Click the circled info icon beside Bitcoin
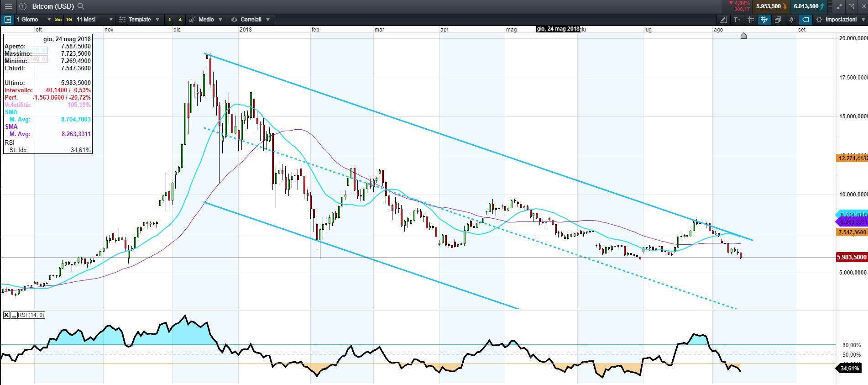868x385 pixels. (23, 6)
